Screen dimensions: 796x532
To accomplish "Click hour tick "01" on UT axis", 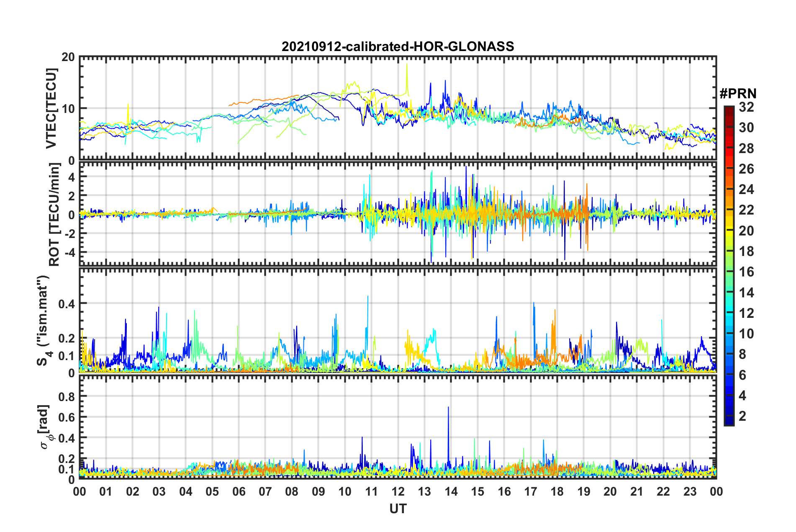I will tap(106, 491).
